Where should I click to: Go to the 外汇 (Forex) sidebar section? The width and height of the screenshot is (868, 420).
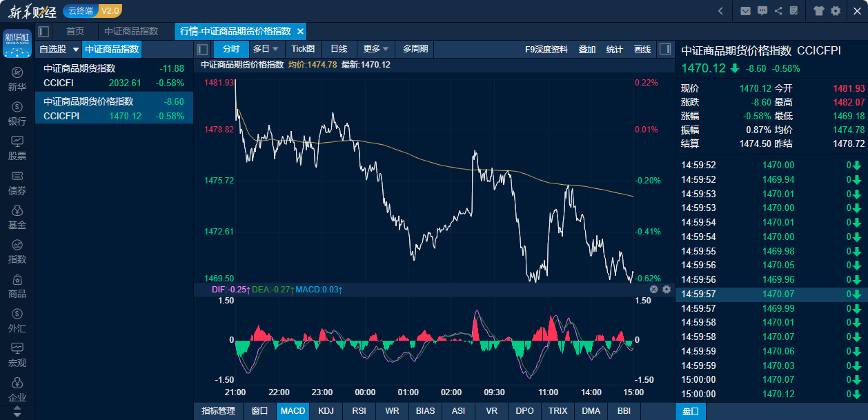point(17,320)
